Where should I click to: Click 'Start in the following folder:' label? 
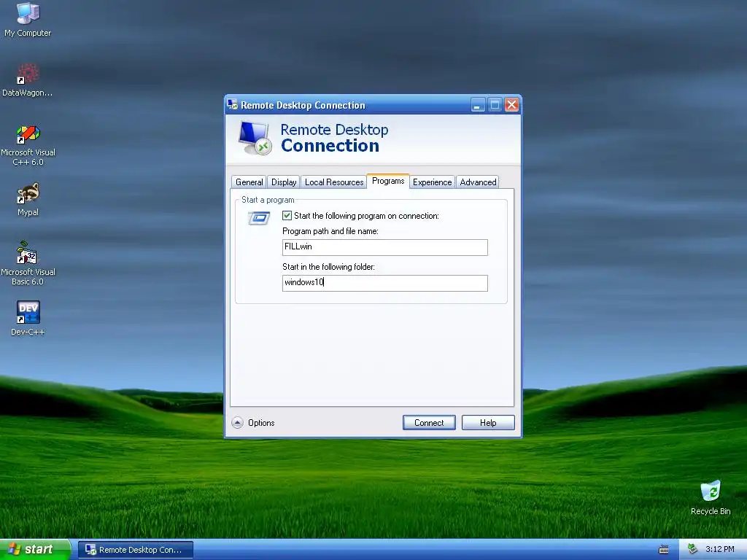pos(328,267)
